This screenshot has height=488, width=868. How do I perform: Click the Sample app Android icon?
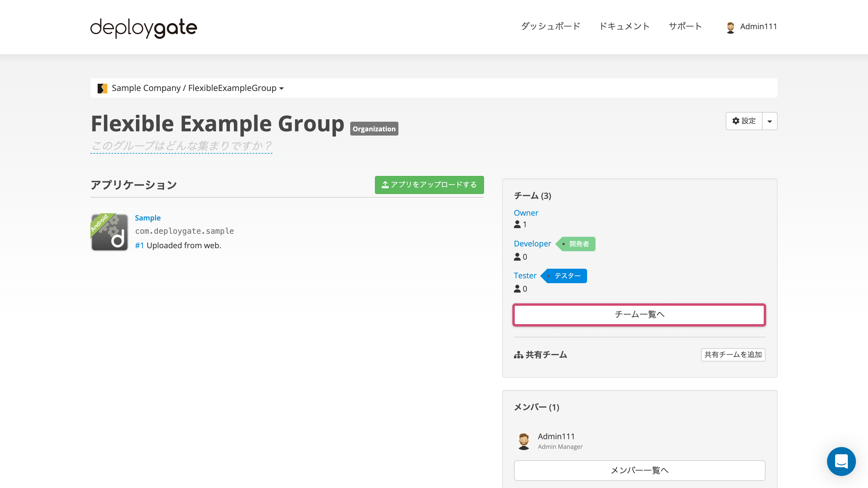[109, 232]
